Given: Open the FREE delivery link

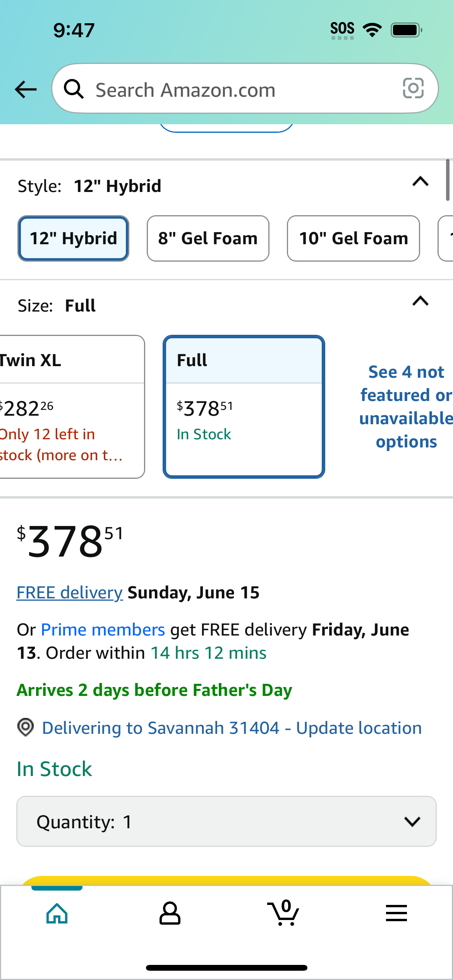Looking at the screenshot, I should (x=70, y=593).
